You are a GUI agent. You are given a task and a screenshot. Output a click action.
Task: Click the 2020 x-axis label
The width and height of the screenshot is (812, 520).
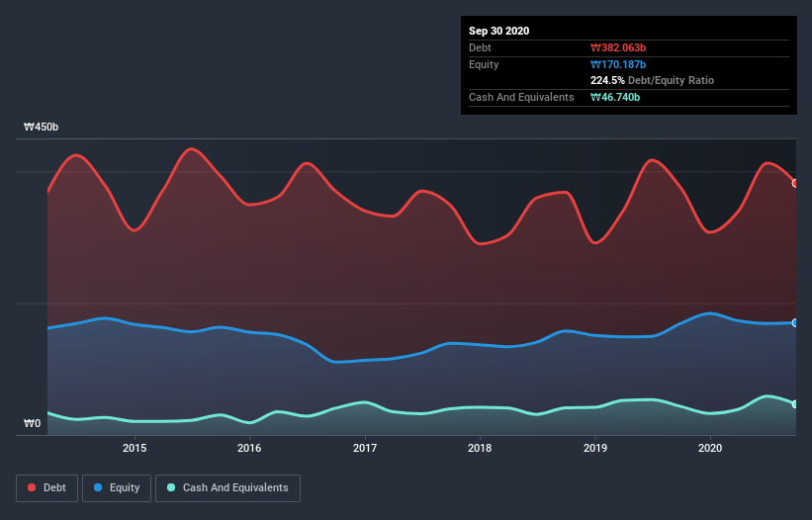pos(710,448)
